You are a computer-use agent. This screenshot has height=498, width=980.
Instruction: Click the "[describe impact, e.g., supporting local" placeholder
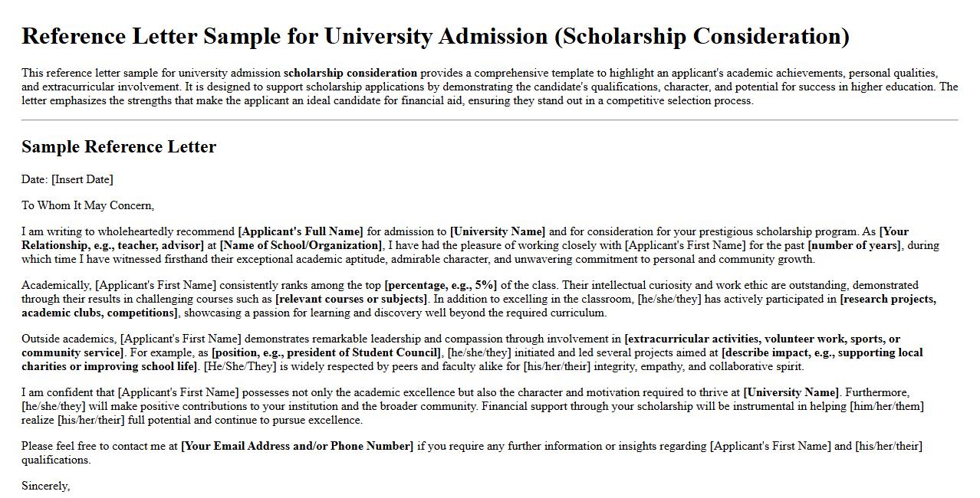click(822, 352)
